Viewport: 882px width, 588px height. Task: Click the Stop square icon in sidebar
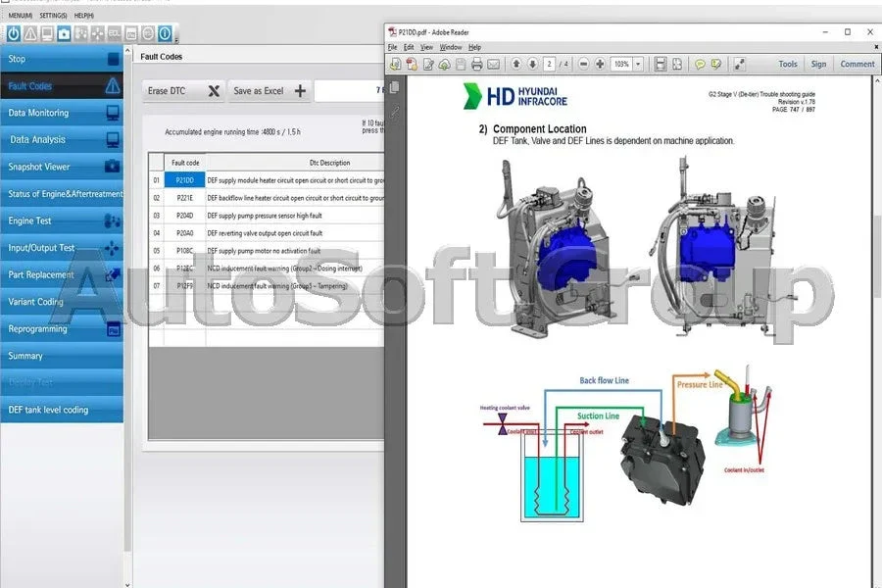113,59
